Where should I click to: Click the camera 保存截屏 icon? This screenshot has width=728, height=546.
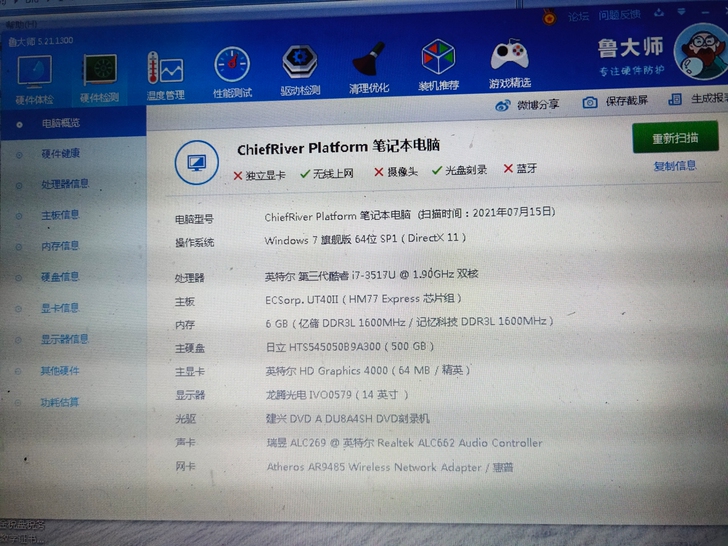(x=590, y=102)
